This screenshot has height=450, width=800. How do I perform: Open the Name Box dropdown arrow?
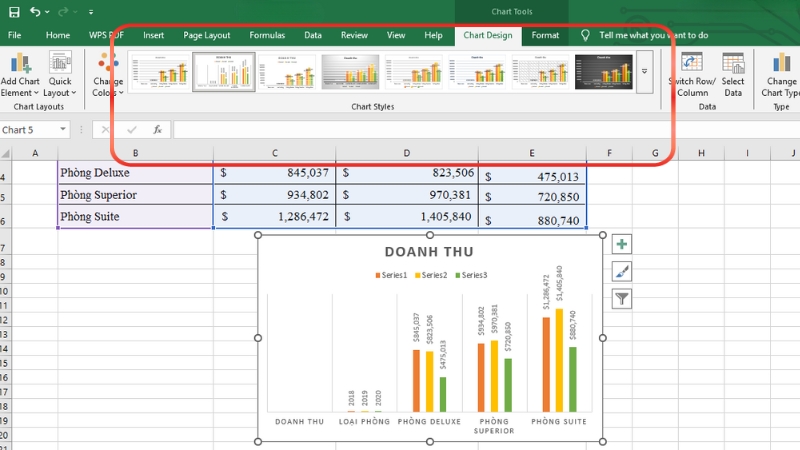64,130
